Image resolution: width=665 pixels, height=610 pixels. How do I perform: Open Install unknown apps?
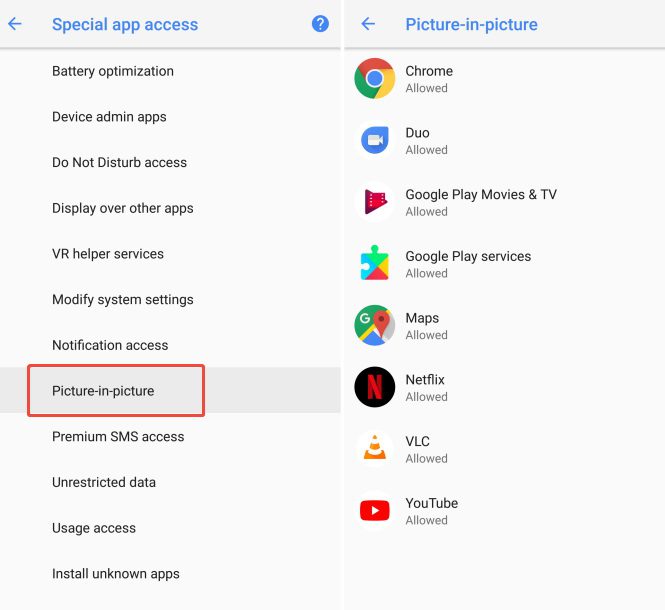[170, 574]
